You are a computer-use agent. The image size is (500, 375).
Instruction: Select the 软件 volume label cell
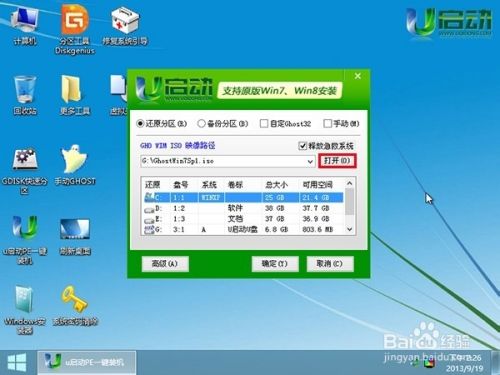235,208
